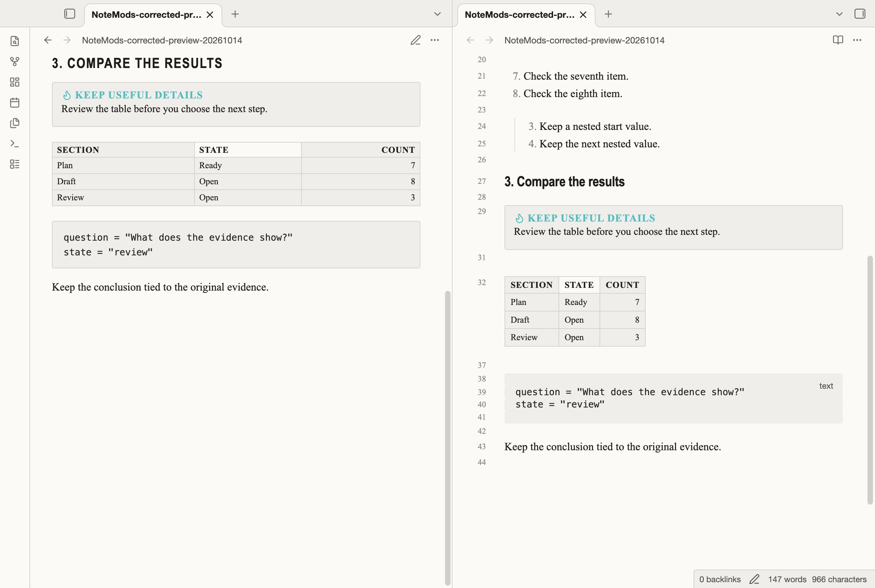Switch right pane to reading view book icon
The width and height of the screenshot is (875, 588).
click(x=838, y=40)
